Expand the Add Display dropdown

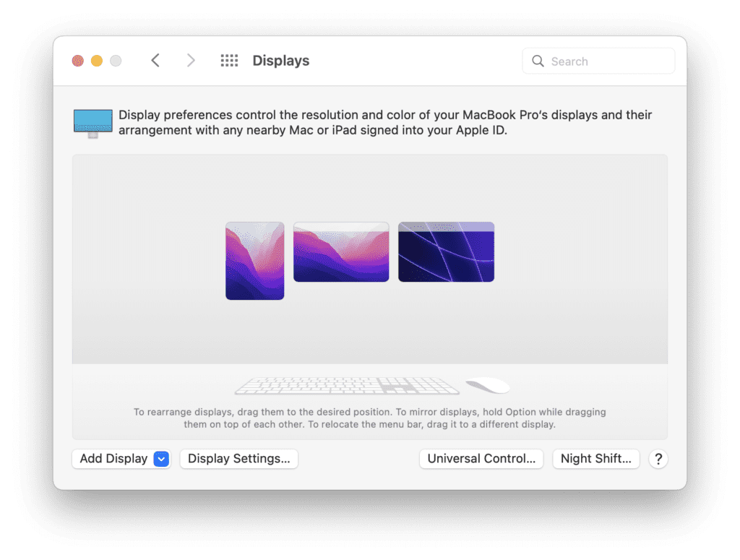pos(161,459)
